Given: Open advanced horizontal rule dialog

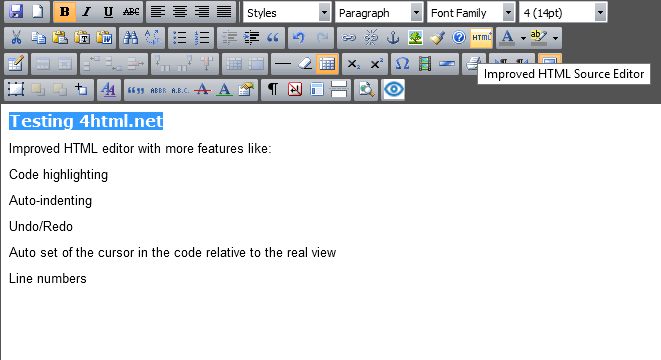Looking at the screenshot, I should (447, 64).
